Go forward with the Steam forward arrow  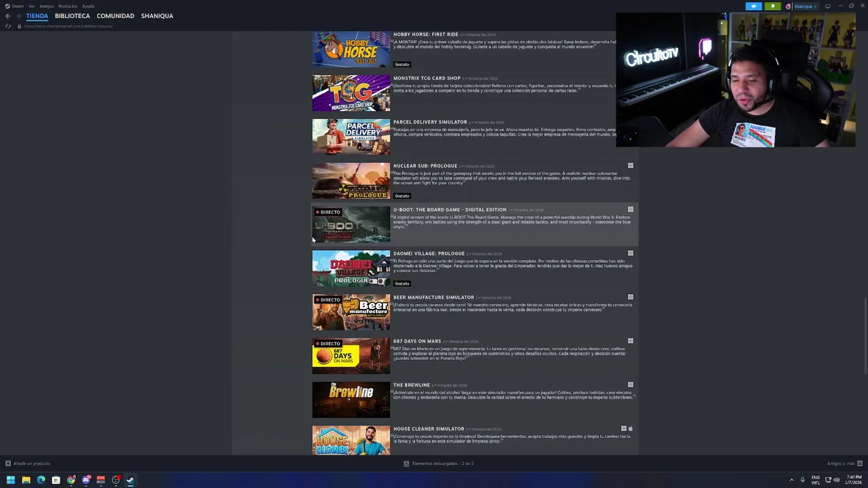(18, 16)
